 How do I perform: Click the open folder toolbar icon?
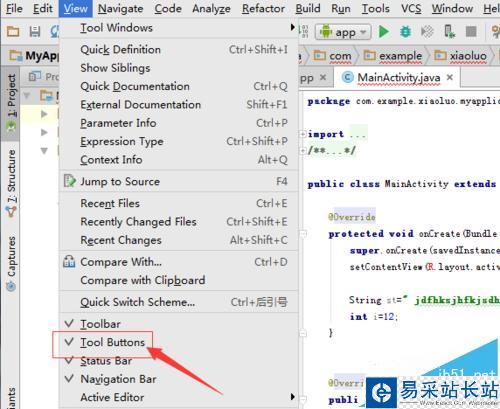click(13, 32)
